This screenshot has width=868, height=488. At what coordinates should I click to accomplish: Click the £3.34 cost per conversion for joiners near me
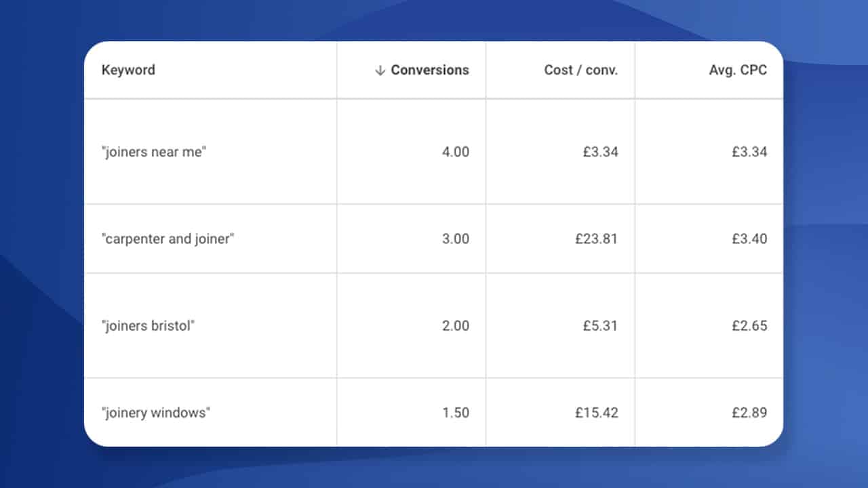click(600, 152)
